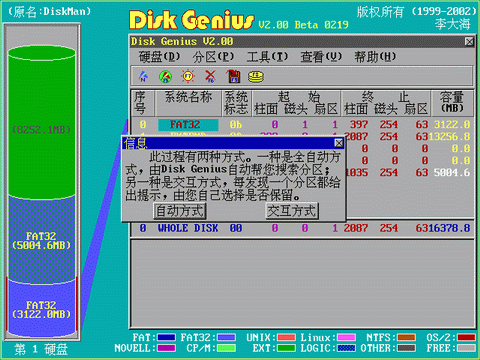Click the new partition icon marked N
This screenshot has height=360, width=480.
[x=143, y=76]
